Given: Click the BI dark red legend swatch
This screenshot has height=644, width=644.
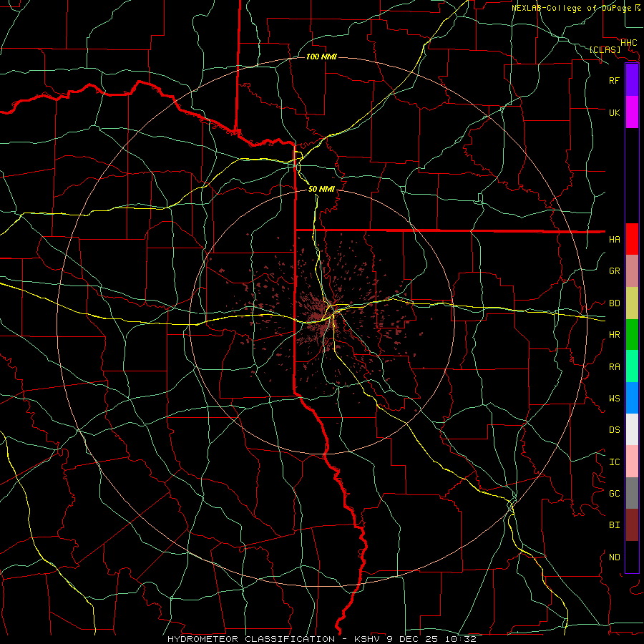Looking at the screenshot, I should pos(632,525).
